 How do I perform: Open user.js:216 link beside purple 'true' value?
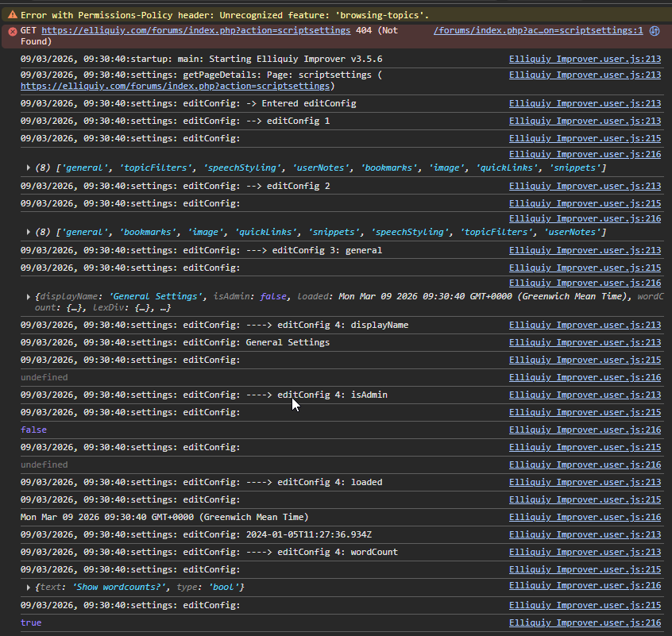click(585, 623)
